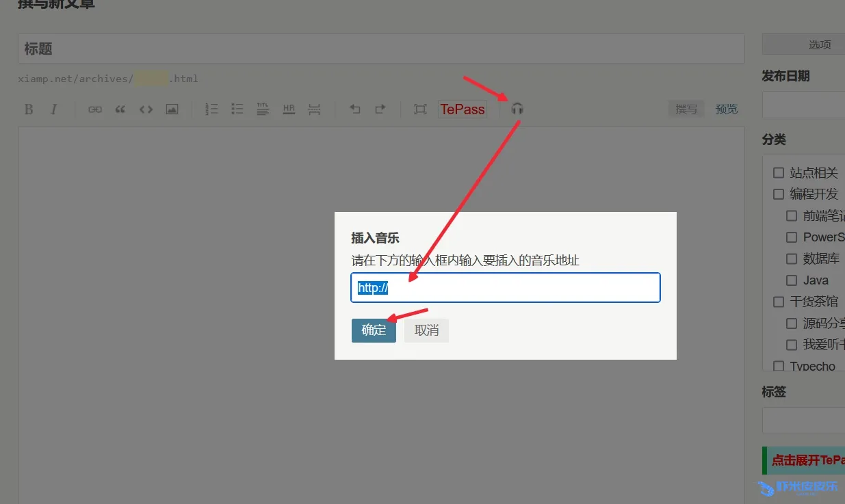
Task: Switch to the 预览 preview tab
Action: (x=727, y=109)
